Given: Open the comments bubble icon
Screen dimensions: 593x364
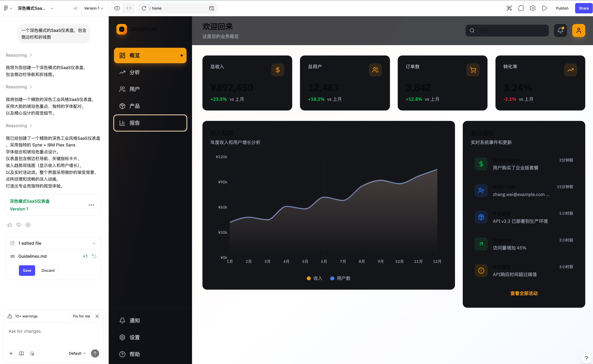Looking at the screenshot, I should 521,8.
